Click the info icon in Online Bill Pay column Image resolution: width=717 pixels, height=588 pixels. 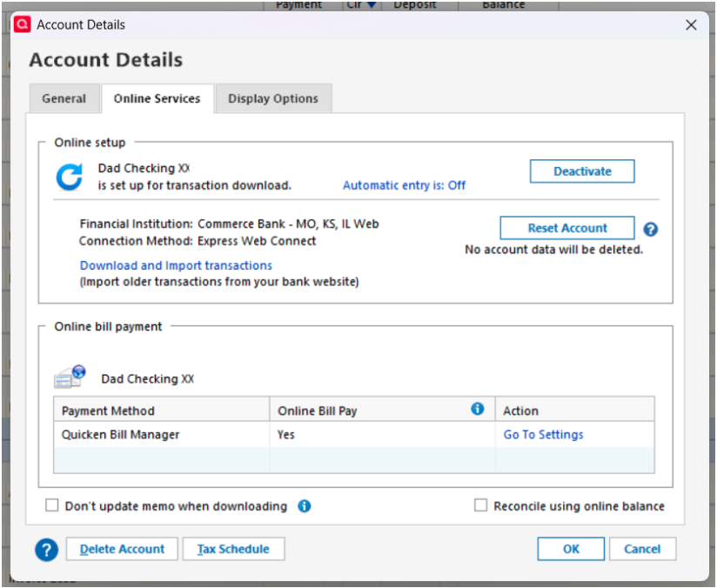[477, 409]
